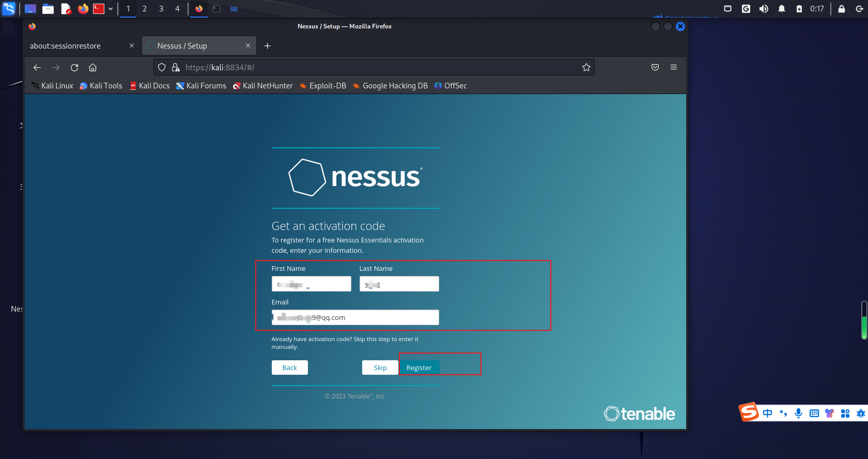
Task: Bookmark this page with the star
Action: 586,67
